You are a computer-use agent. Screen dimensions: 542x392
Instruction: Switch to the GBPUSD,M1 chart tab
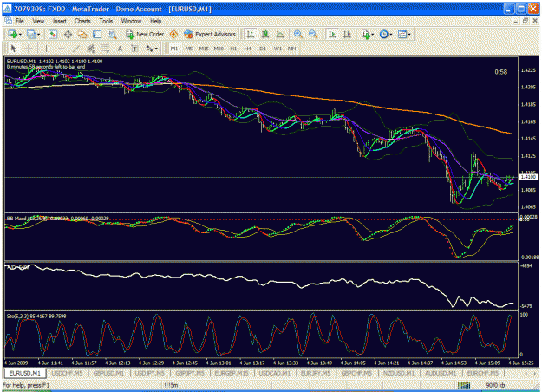point(108,374)
